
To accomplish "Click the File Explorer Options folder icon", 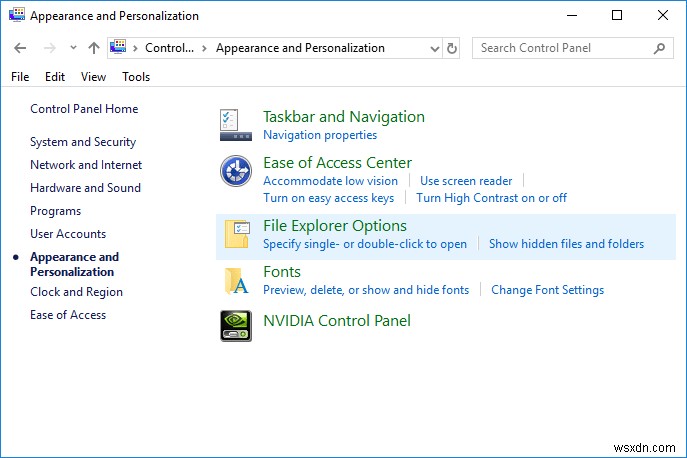I will tap(236, 234).
